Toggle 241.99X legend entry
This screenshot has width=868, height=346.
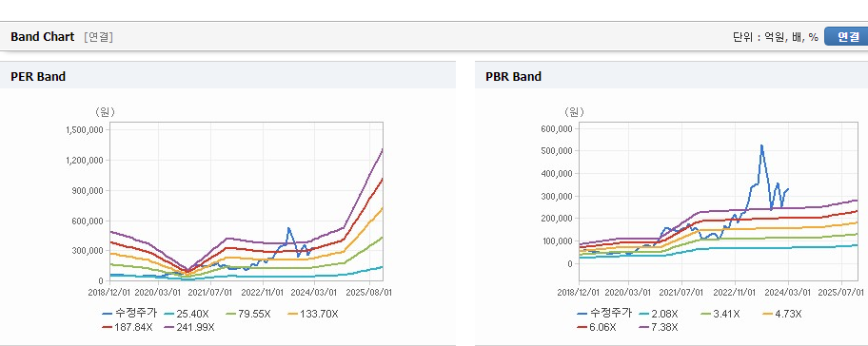[x=189, y=327]
